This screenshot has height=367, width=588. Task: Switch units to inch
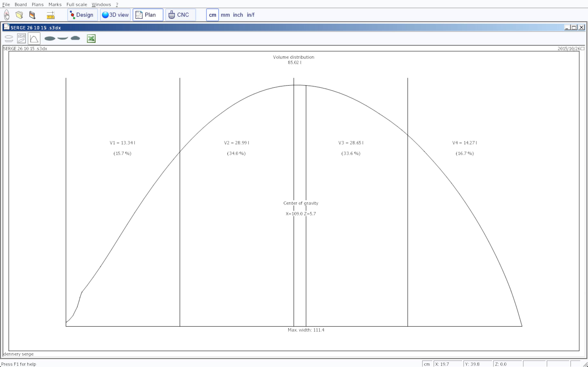pyautogui.click(x=238, y=15)
